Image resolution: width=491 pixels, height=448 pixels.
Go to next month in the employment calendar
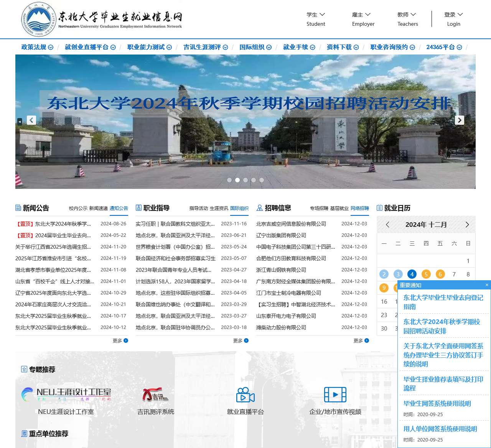[467, 225]
